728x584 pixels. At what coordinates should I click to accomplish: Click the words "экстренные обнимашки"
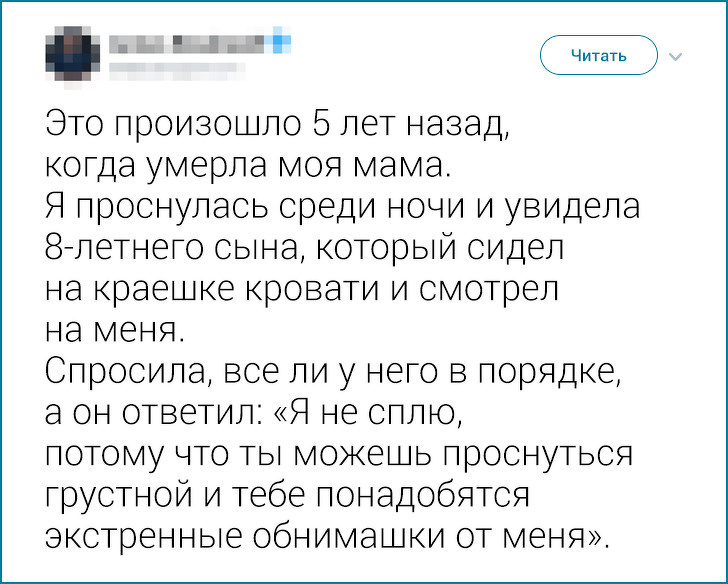(x=284, y=535)
